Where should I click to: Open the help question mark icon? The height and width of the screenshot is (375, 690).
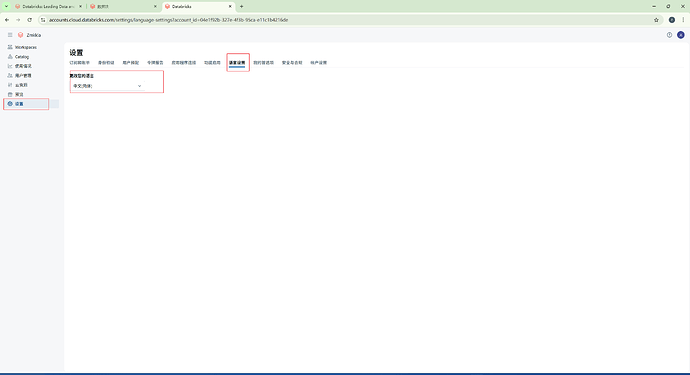[x=669, y=35]
